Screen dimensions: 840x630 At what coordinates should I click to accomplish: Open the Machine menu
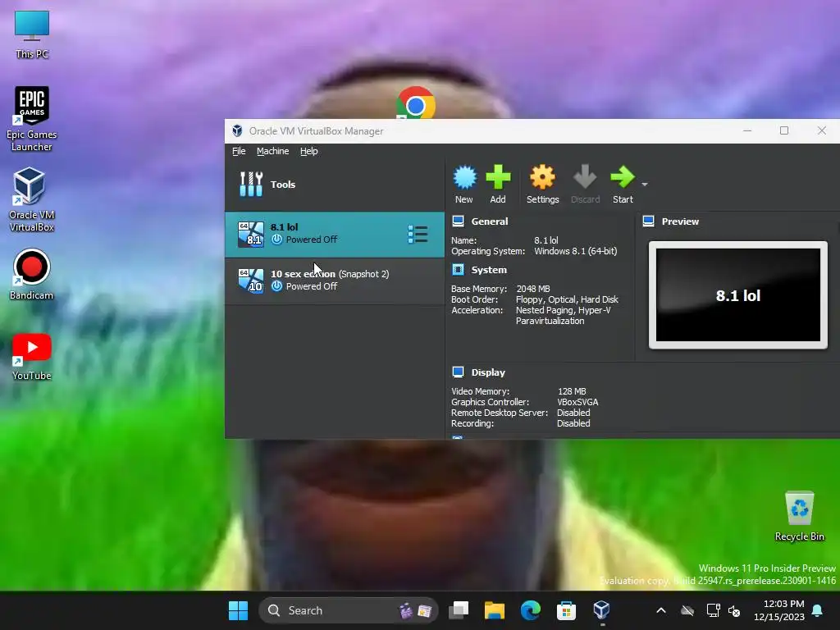coord(272,151)
